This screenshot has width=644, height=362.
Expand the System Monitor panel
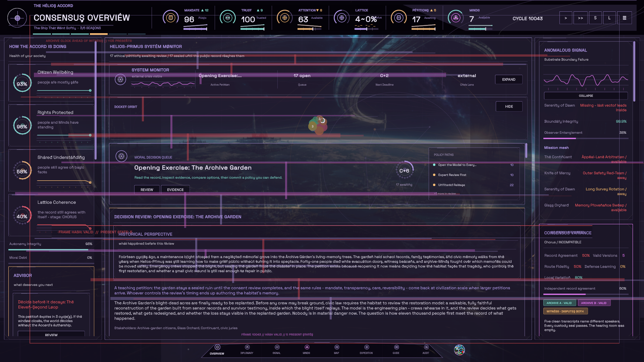(x=508, y=79)
